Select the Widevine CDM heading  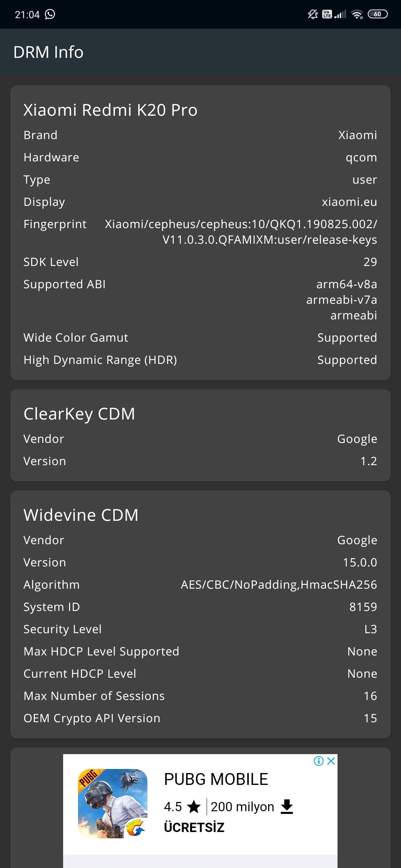point(81,515)
